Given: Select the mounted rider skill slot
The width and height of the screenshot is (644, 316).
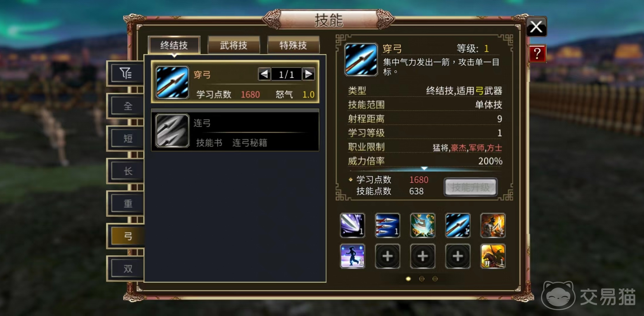Looking at the screenshot, I should pos(493,256).
